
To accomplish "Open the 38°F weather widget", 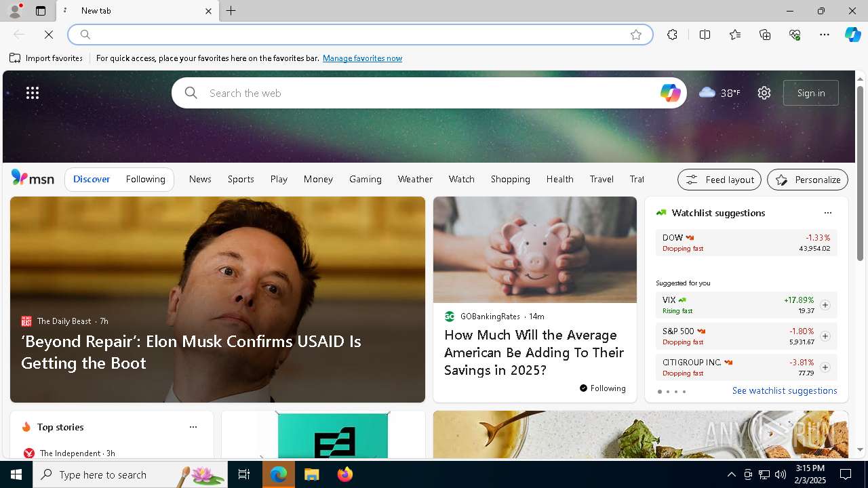I will click(x=719, y=93).
